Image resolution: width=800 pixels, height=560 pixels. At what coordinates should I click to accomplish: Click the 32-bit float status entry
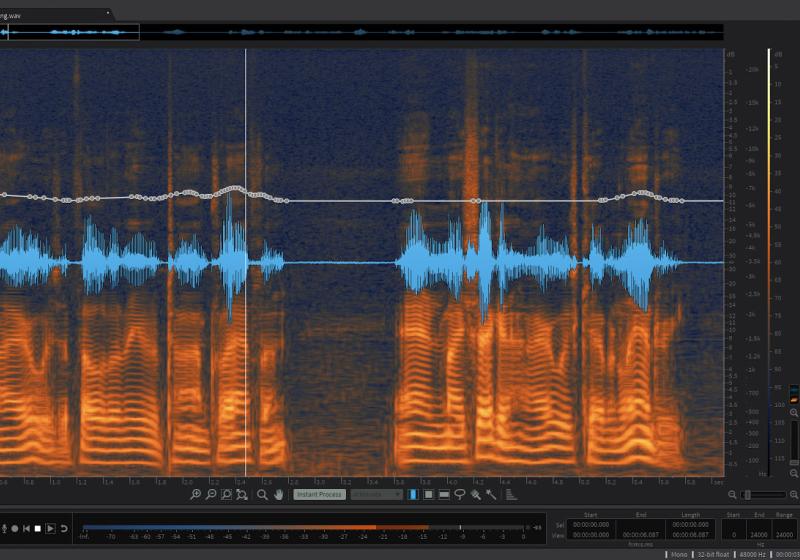pos(713,554)
